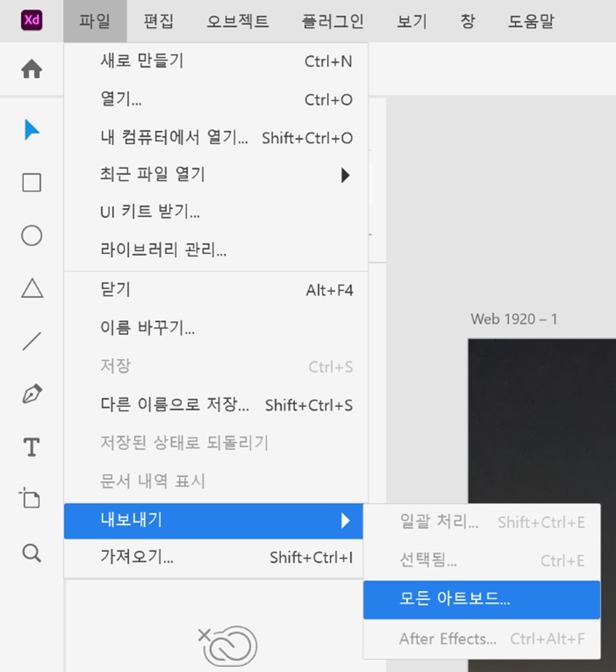Open the 편집 menu
The height and width of the screenshot is (672, 616).
point(158,21)
